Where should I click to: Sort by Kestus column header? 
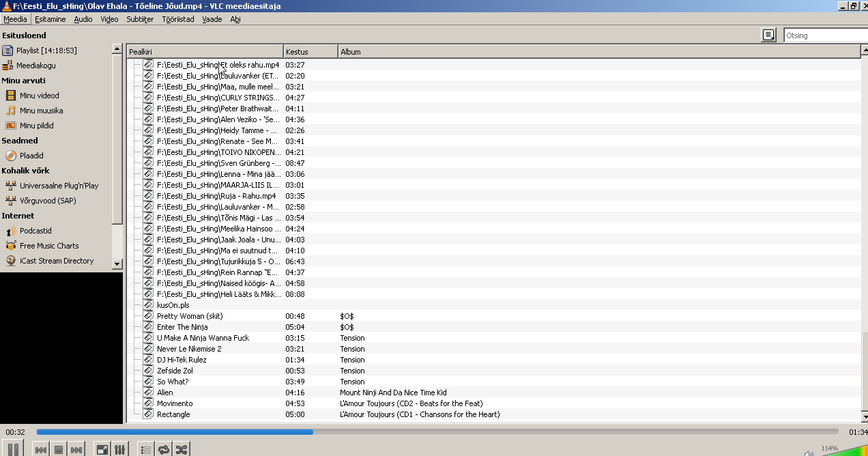(x=311, y=51)
